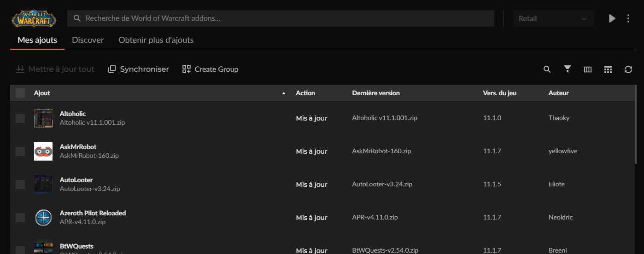The height and width of the screenshot is (254, 644).
Task: Click the search magnifier in the search bar
Action: (x=76, y=19)
